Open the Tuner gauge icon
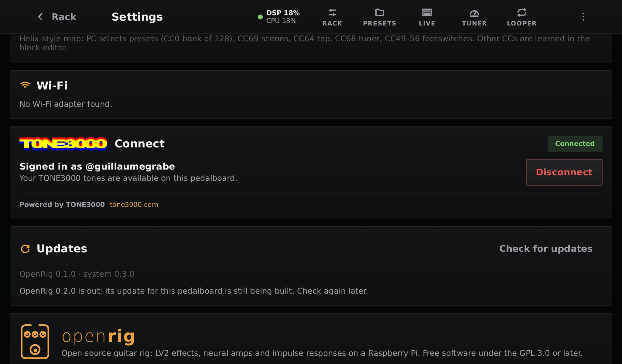The height and width of the screenshot is (364, 622). point(474,13)
